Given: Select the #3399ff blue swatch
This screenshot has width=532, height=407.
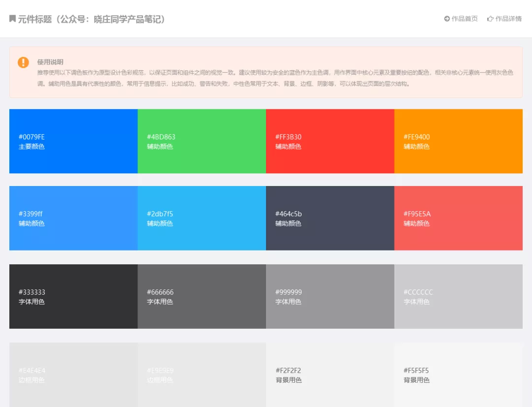Looking at the screenshot, I should tap(73, 218).
